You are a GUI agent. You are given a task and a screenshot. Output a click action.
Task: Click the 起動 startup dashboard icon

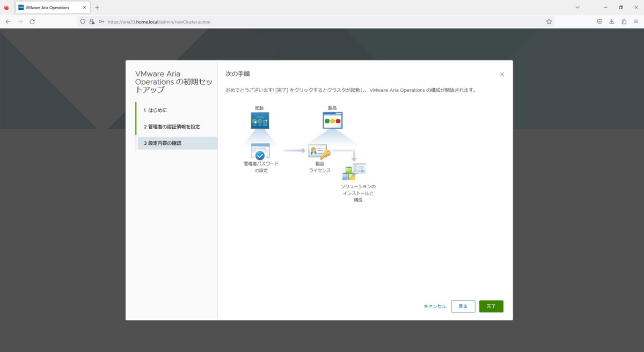(260, 121)
